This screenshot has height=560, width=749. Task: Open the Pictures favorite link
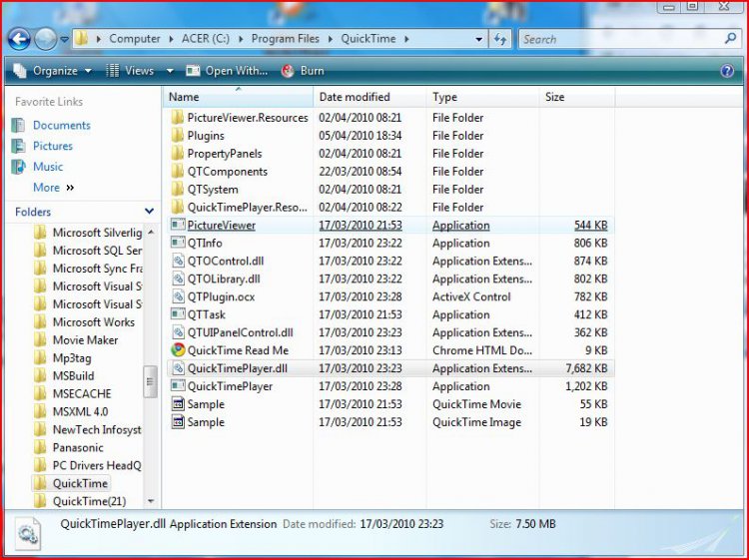[53, 146]
